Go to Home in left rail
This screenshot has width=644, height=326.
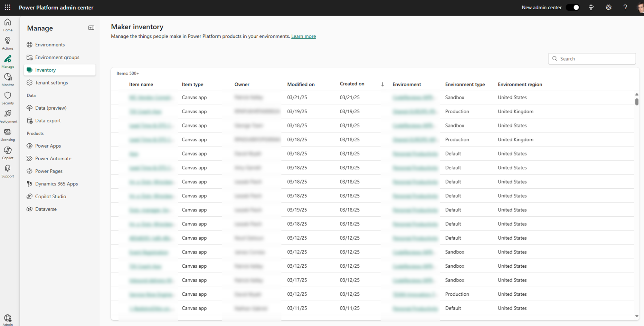click(8, 25)
